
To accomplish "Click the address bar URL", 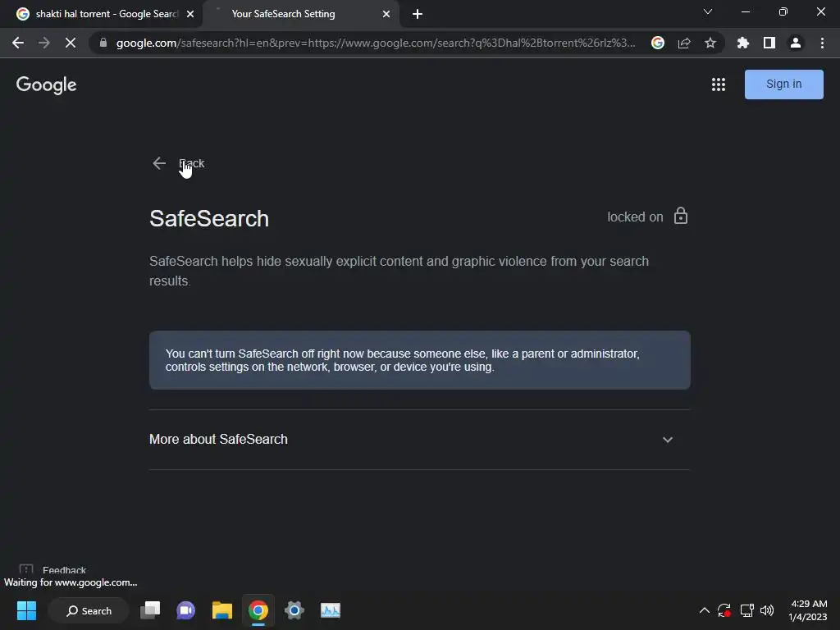I will 376,43.
